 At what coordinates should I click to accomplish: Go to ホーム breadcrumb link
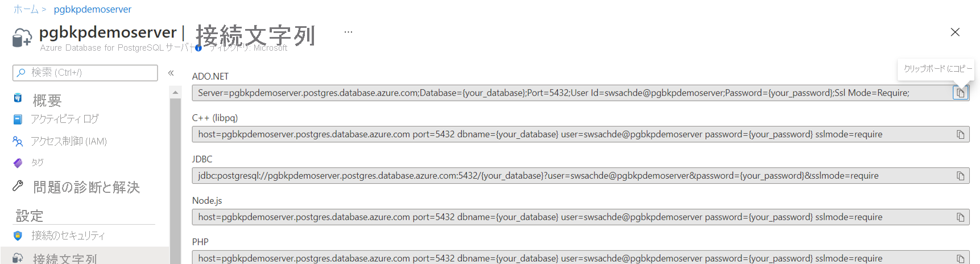coord(26,9)
